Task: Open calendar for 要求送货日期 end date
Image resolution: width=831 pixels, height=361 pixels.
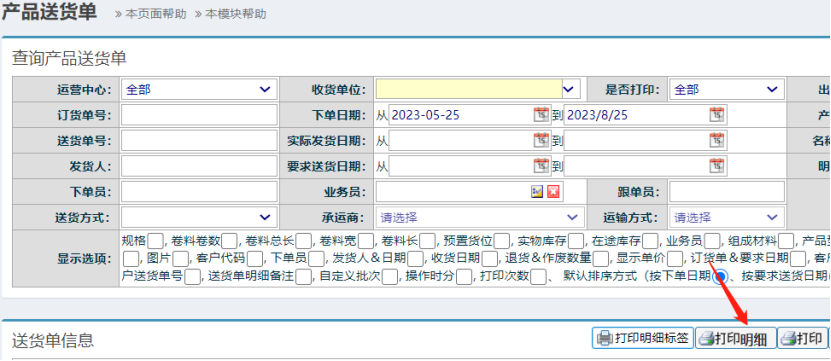Action: pyautogui.click(x=717, y=166)
